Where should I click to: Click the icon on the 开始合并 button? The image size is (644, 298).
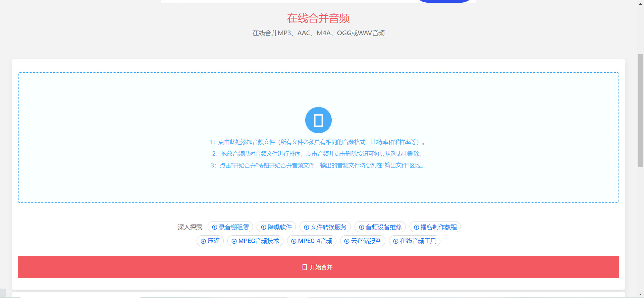305,267
